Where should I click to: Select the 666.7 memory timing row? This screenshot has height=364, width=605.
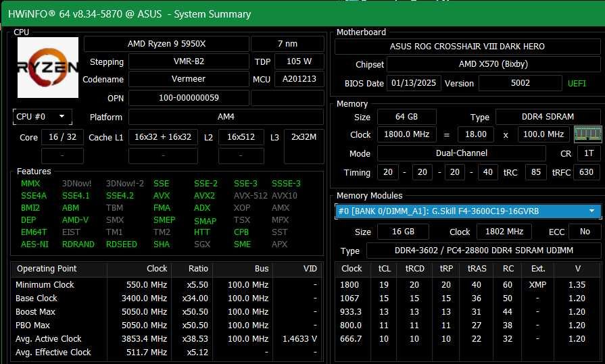click(x=468, y=339)
